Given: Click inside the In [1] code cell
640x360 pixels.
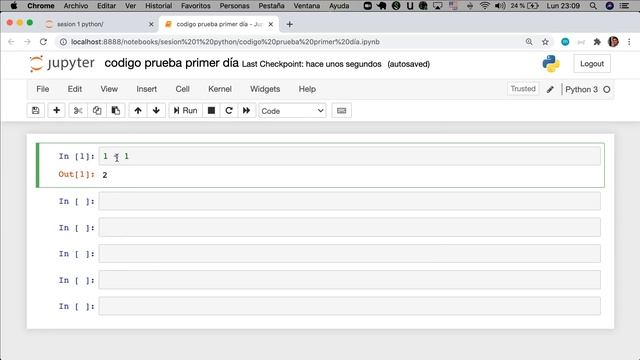Looking at the screenshot, I should tap(349, 156).
